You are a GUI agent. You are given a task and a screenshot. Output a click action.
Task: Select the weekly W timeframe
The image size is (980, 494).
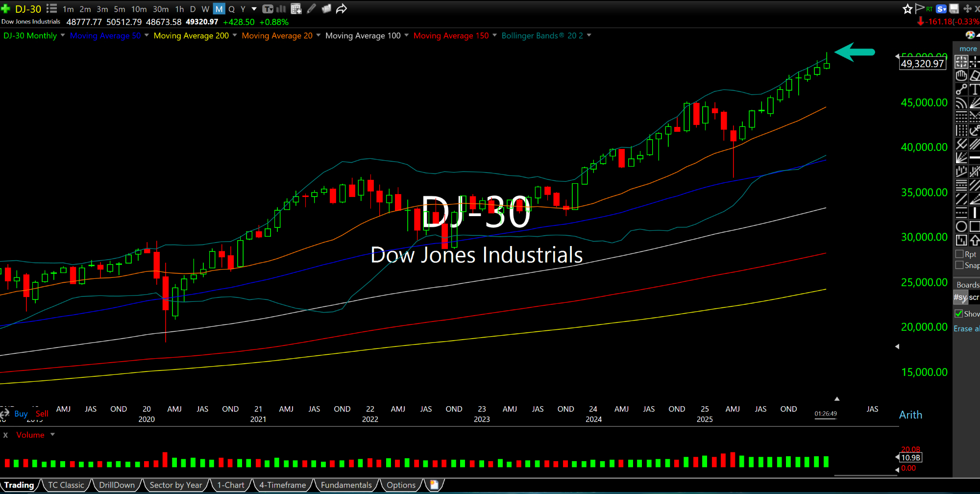[205, 9]
